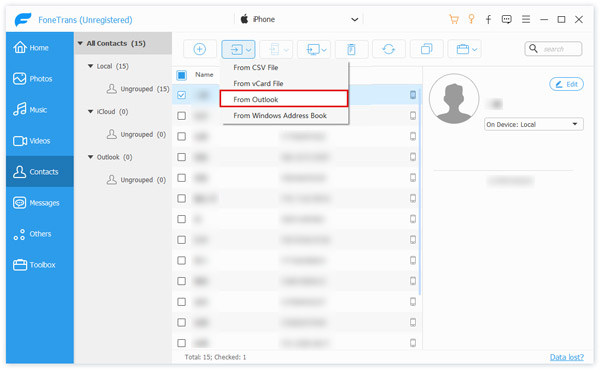
Task: Click the add contact plus icon
Action: [199, 49]
